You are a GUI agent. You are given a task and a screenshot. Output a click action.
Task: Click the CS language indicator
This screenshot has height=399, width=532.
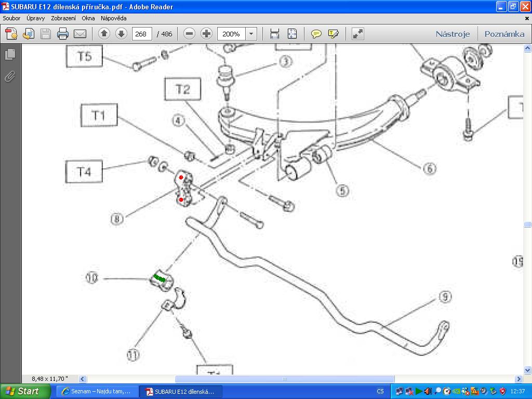click(380, 391)
